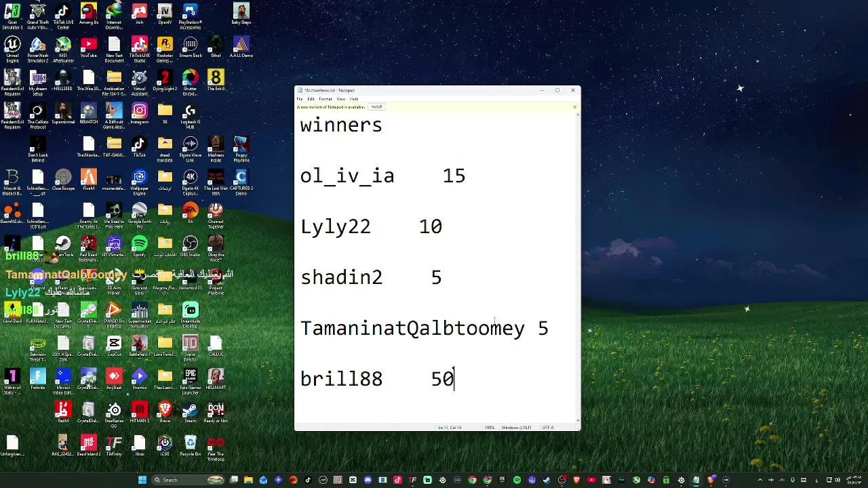868x488 pixels.
Task: Open the Help menu in Notepad
Action: point(354,99)
